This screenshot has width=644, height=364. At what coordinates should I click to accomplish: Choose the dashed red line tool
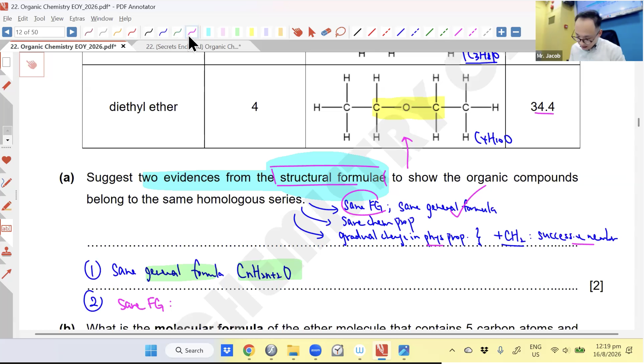click(386, 32)
